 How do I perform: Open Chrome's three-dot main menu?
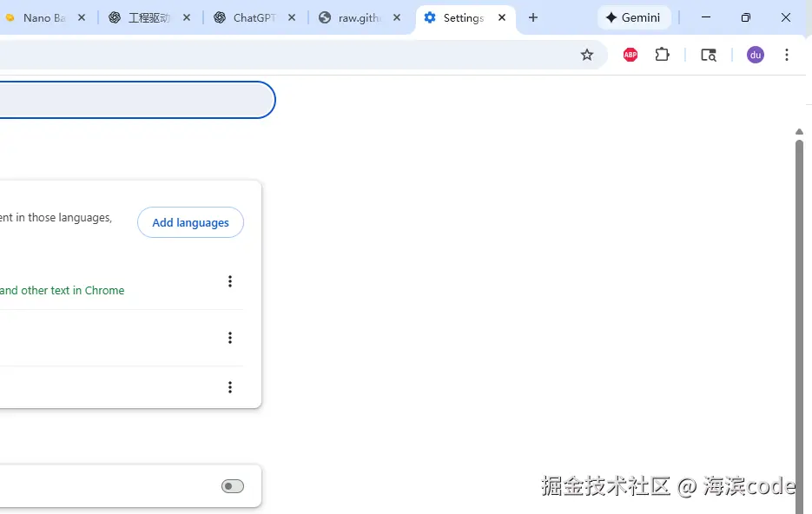coord(787,54)
